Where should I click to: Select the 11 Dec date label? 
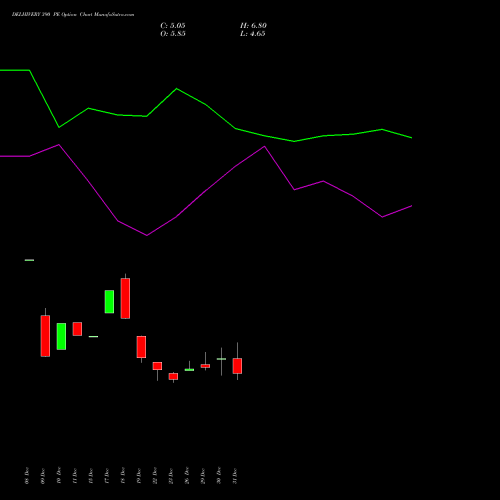point(75,476)
